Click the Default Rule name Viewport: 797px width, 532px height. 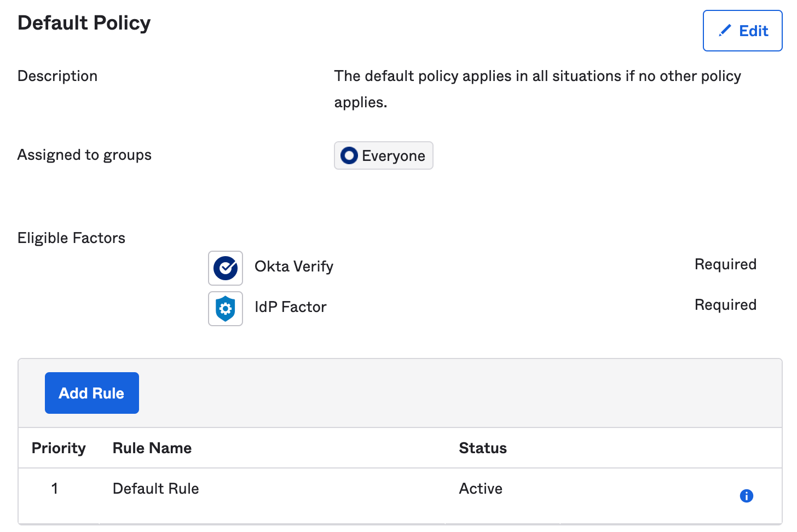click(156, 489)
